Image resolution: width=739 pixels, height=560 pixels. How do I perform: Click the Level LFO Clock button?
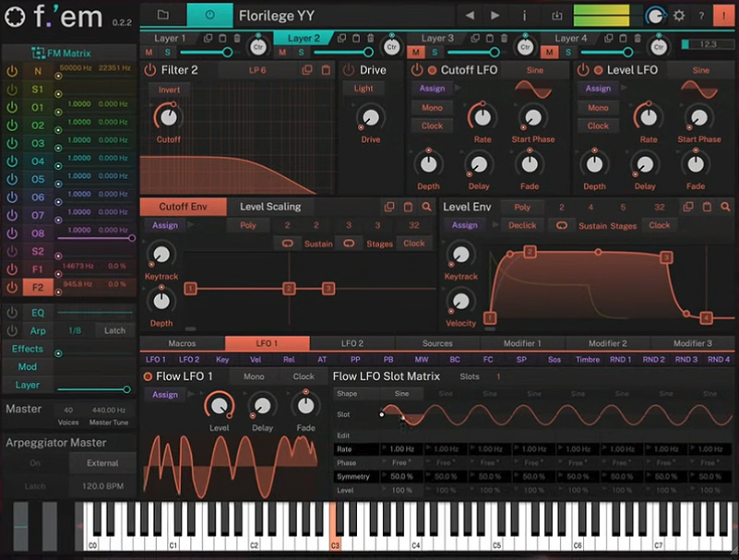(598, 125)
